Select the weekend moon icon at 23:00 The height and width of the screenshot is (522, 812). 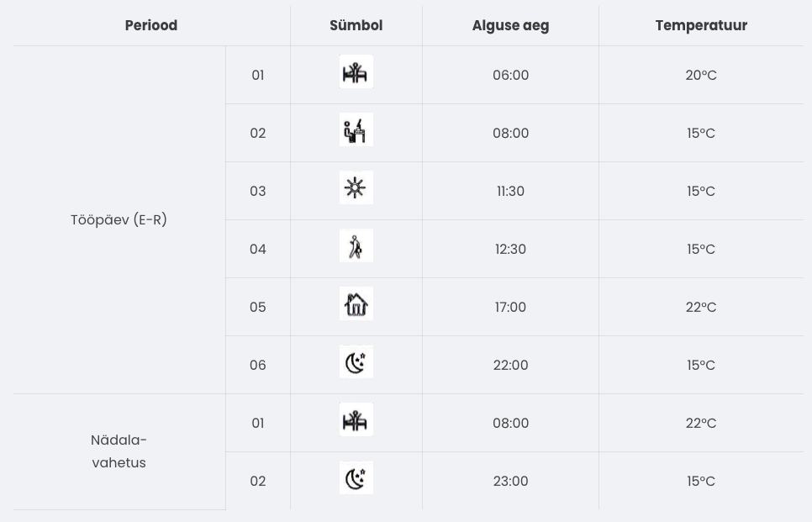[356, 479]
